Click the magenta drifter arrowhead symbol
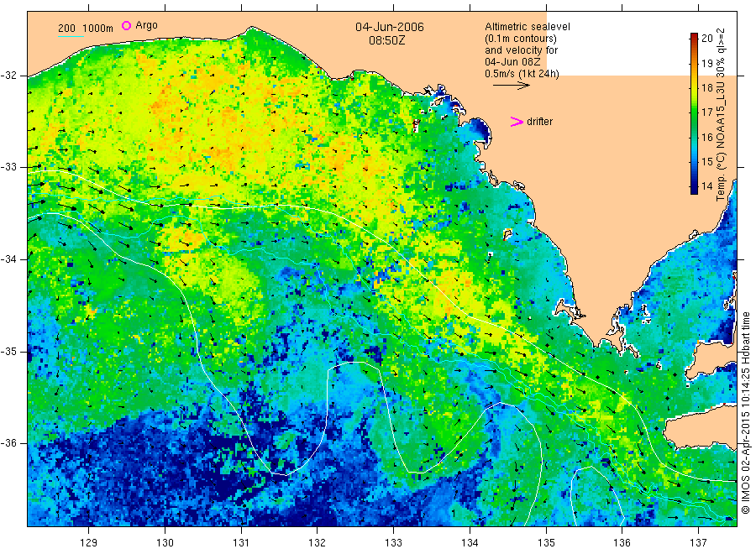756x554 pixels. [517, 122]
